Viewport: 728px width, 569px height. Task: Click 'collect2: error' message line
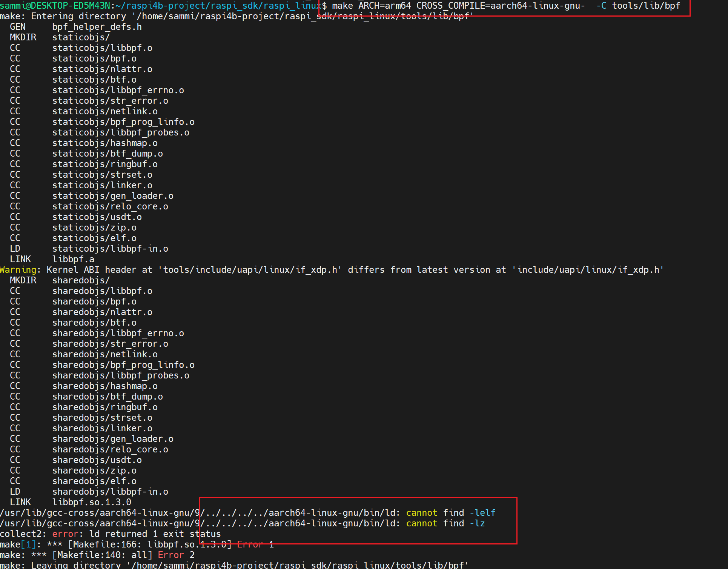click(x=110, y=534)
